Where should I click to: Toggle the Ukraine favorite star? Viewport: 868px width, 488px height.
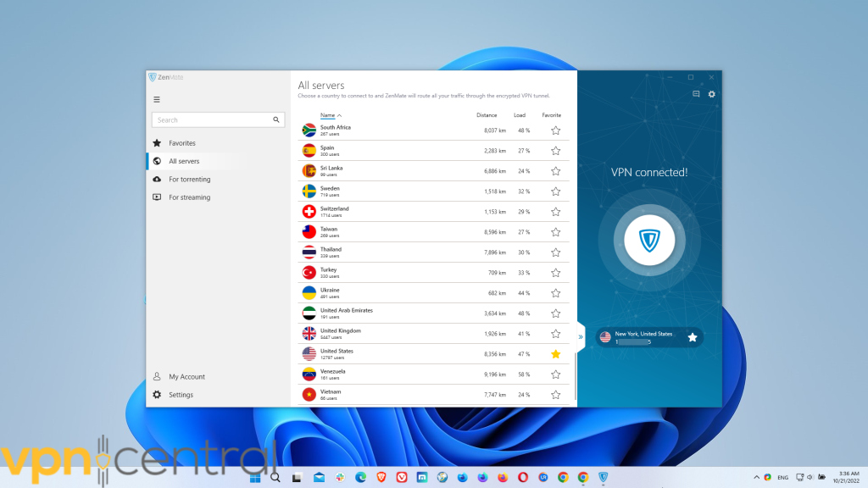point(556,293)
